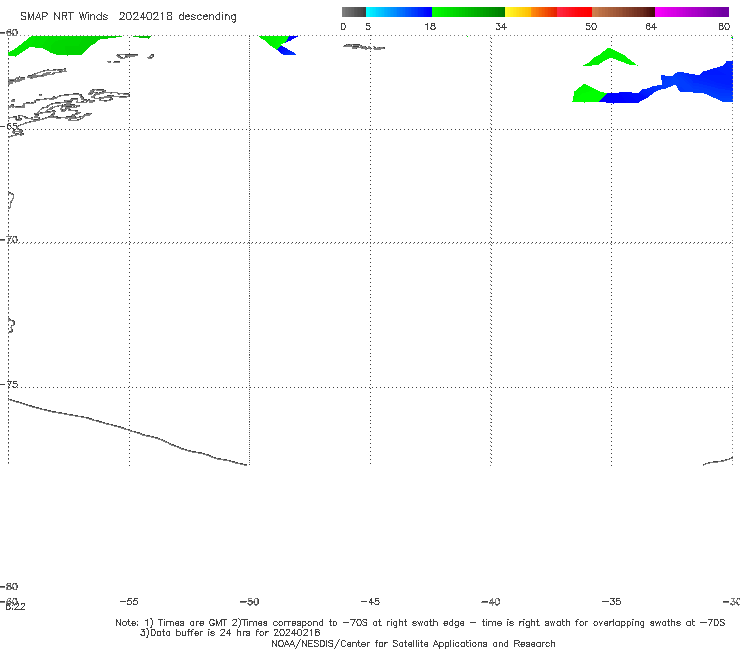Click the small island outline near -45 longitude
Viewport: 740px width, 650px height.
tap(364, 47)
